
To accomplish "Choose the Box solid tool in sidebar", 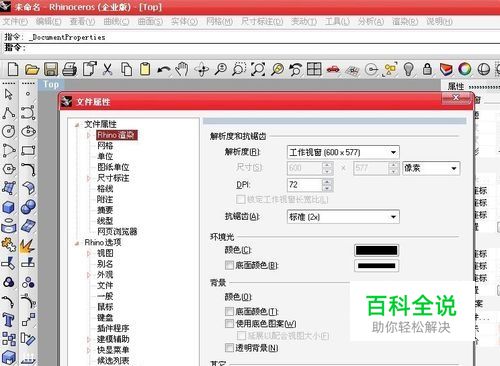I will click(9, 207).
